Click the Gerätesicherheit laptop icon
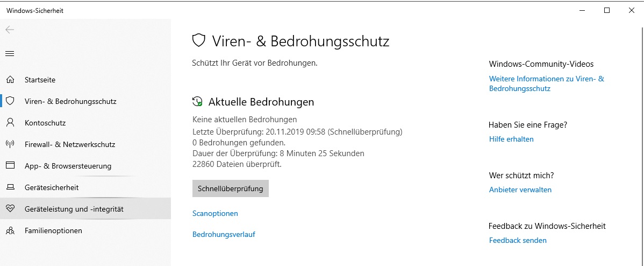Viewport: 644px width, 266px height. 10,187
